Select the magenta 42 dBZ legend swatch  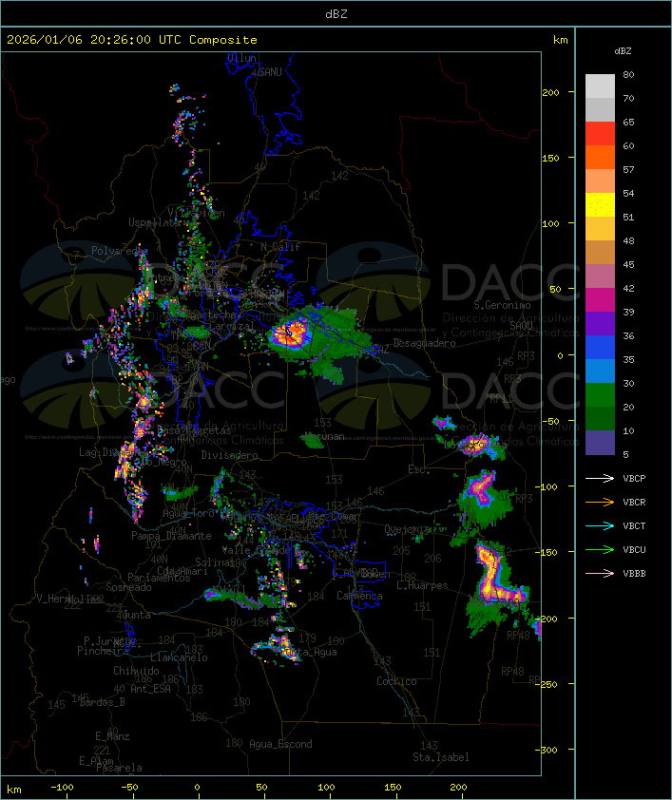600,300
